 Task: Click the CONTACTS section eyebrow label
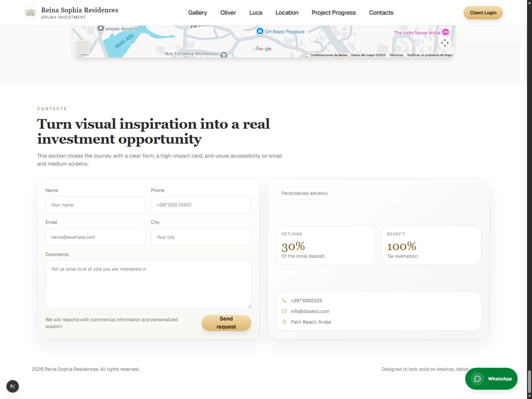pos(52,109)
